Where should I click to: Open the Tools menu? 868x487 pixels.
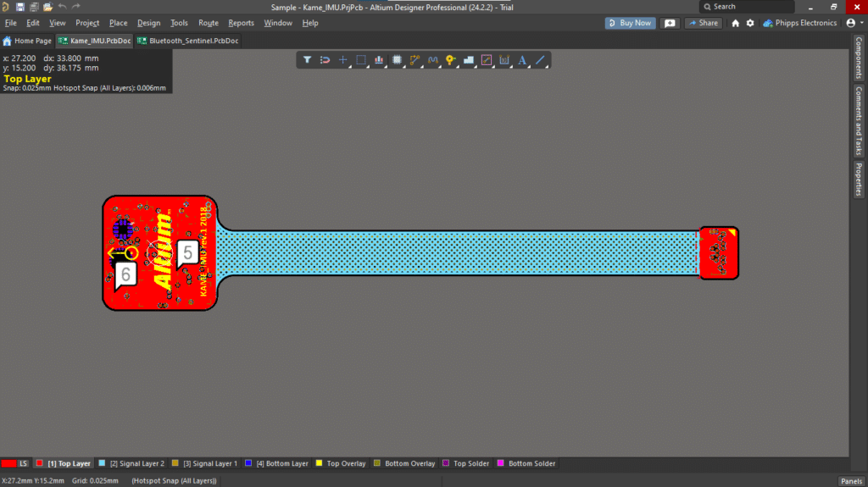[x=179, y=23]
